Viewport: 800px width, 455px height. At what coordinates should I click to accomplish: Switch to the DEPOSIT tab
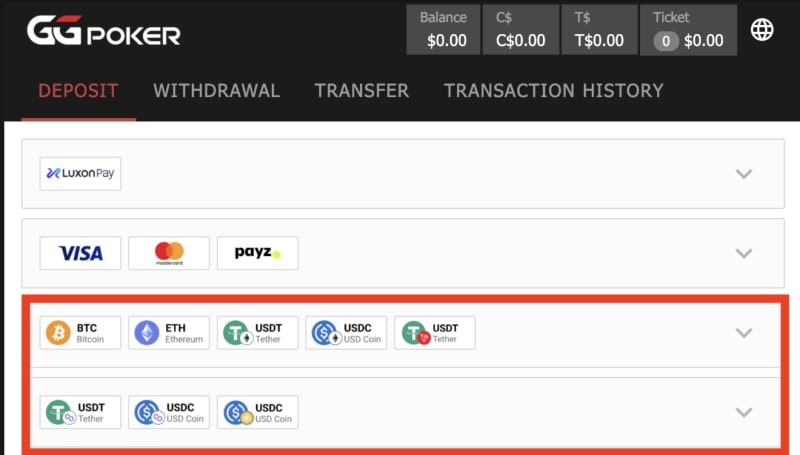[79, 91]
